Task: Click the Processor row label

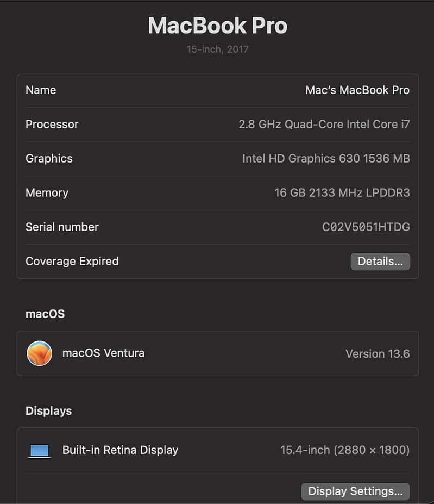Action: 52,125
